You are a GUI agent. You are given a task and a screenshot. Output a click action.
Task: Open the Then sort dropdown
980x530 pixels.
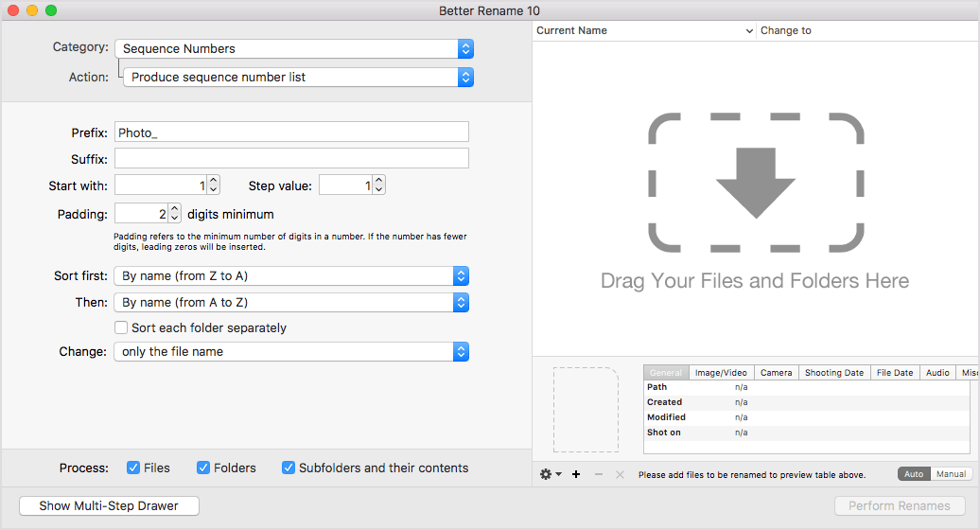[291, 303]
